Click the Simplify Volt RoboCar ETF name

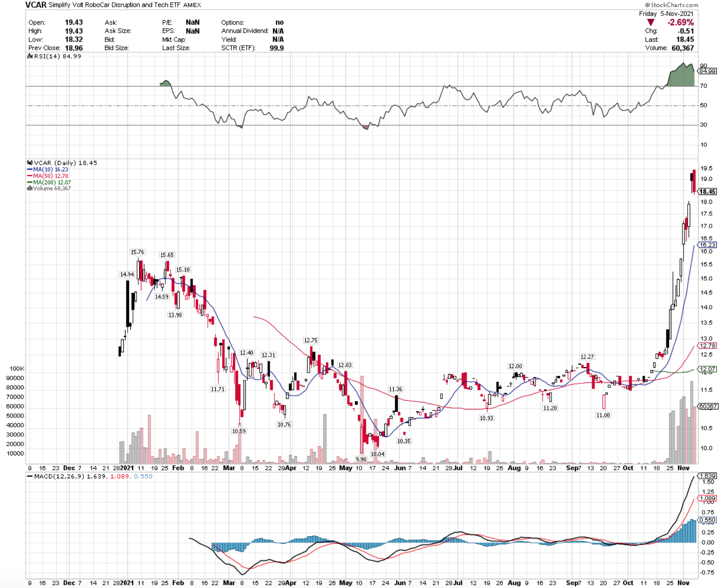click(114, 5)
